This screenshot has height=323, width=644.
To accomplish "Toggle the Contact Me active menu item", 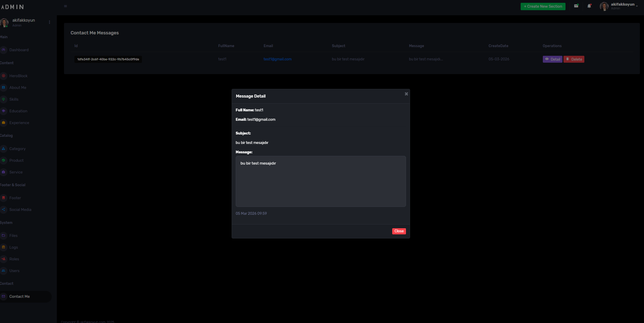I will tap(19, 296).
